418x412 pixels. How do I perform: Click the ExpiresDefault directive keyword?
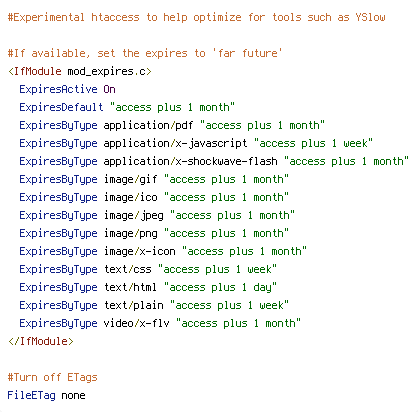pos(61,107)
